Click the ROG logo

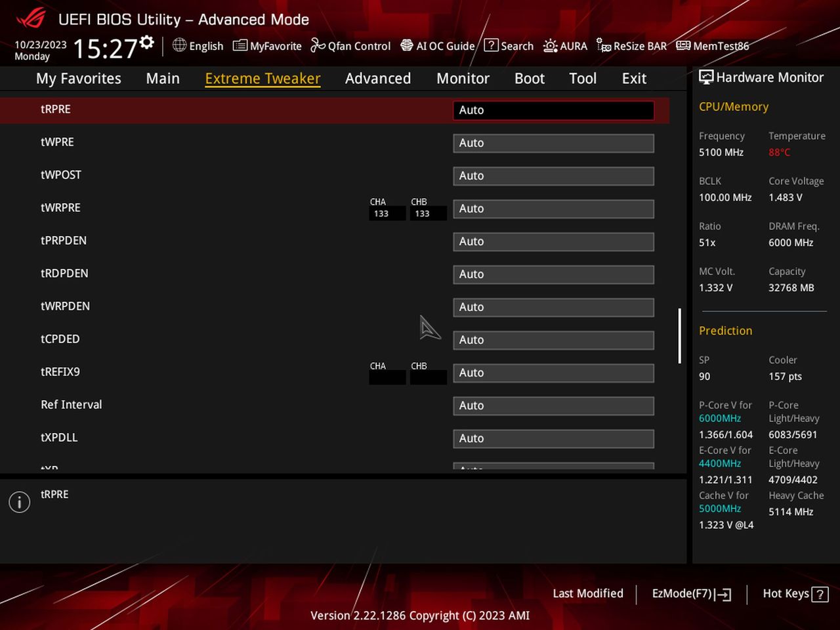[x=31, y=18]
